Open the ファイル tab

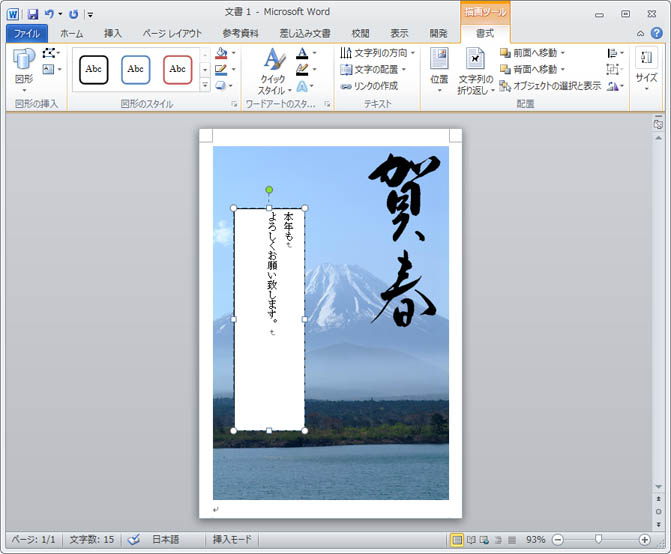[25, 33]
